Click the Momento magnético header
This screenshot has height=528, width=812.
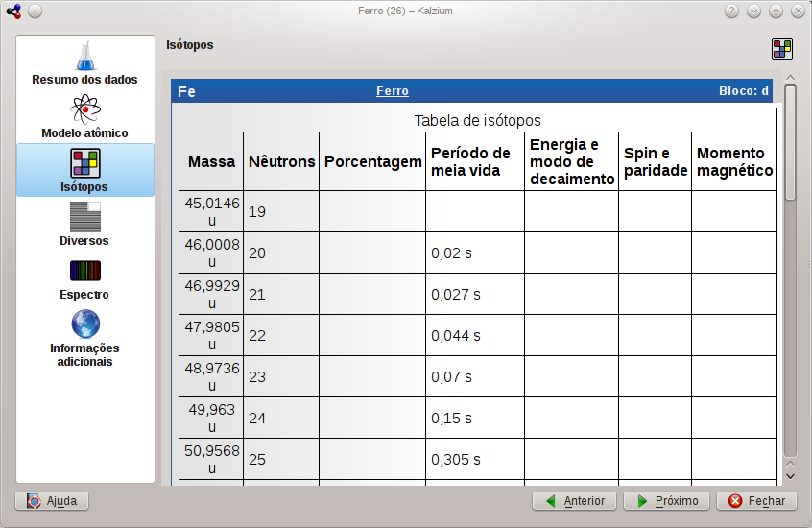734,161
